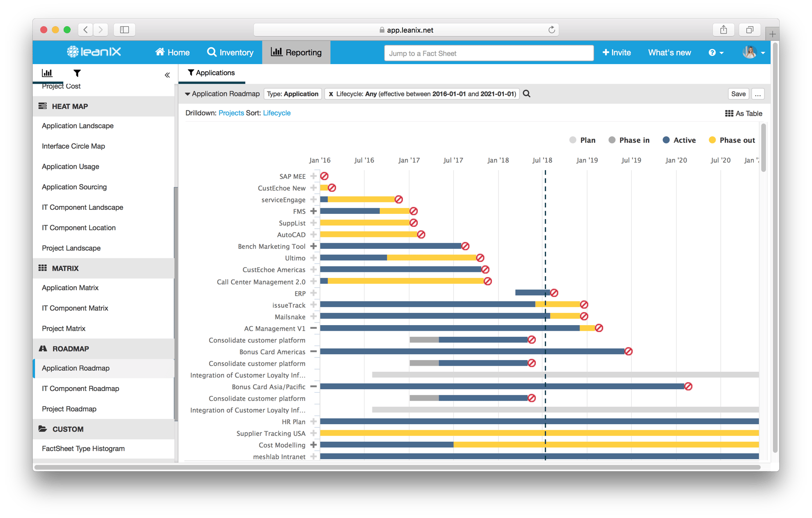Image resolution: width=812 pixels, height=518 pixels.
Task: Remove the Lifecycle filter via its x
Action: coord(330,94)
